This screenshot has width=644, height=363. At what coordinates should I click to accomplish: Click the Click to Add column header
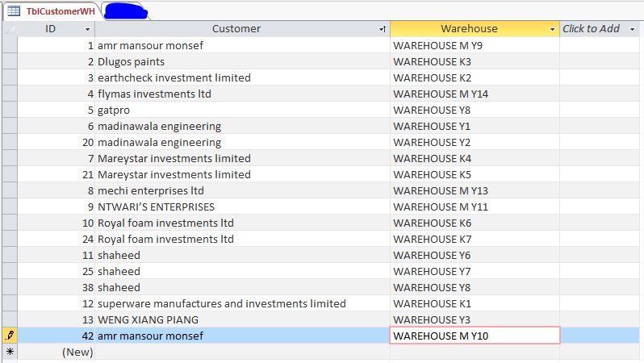pos(591,29)
